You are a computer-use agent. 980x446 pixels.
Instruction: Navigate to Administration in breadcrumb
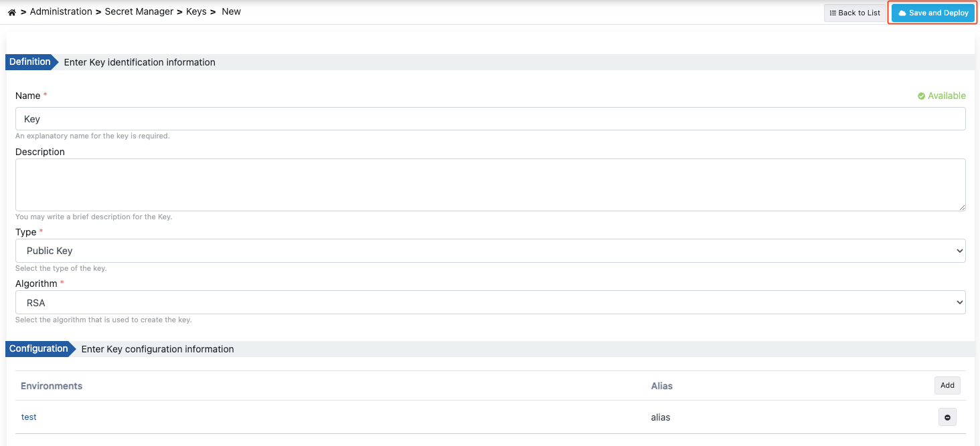61,11
